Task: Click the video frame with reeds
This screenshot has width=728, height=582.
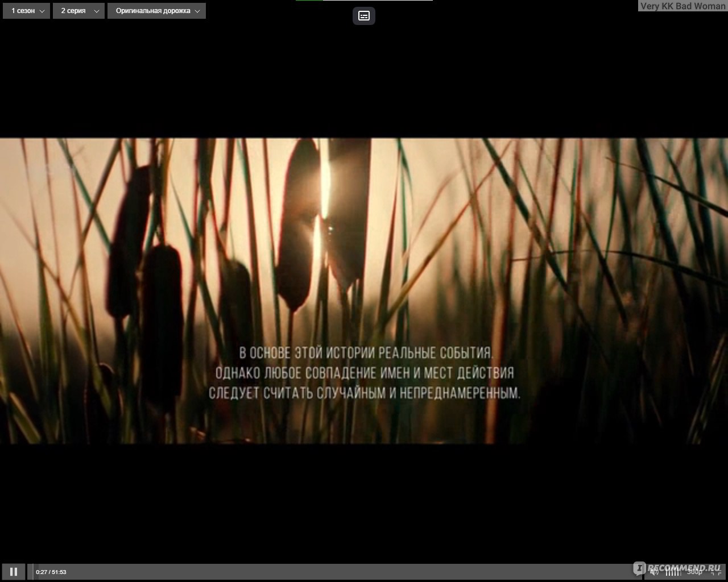Action: point(364,290)
